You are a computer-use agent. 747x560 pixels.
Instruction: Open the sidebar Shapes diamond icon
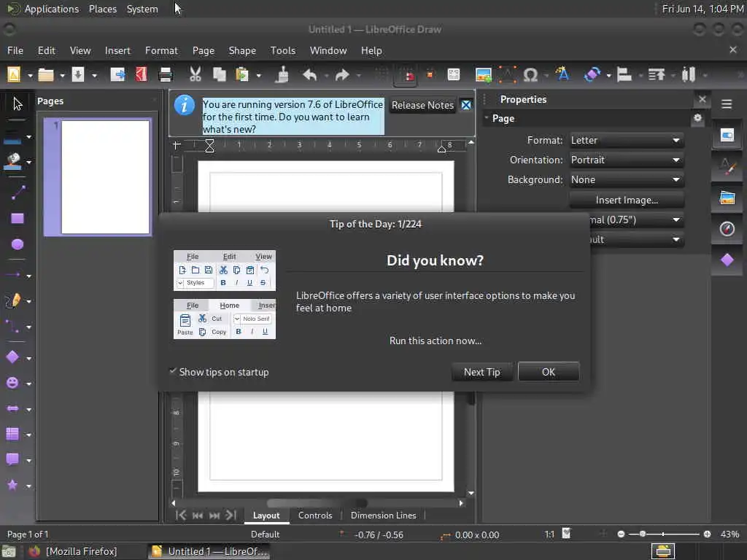(x=727, y=260)
